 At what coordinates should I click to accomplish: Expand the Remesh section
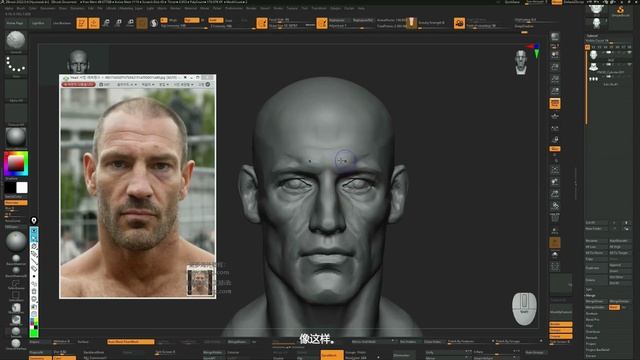[592, 338]
